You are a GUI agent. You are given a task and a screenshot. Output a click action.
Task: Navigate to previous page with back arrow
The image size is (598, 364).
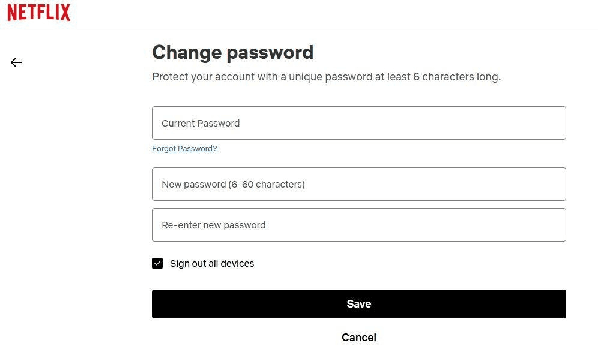16,62
